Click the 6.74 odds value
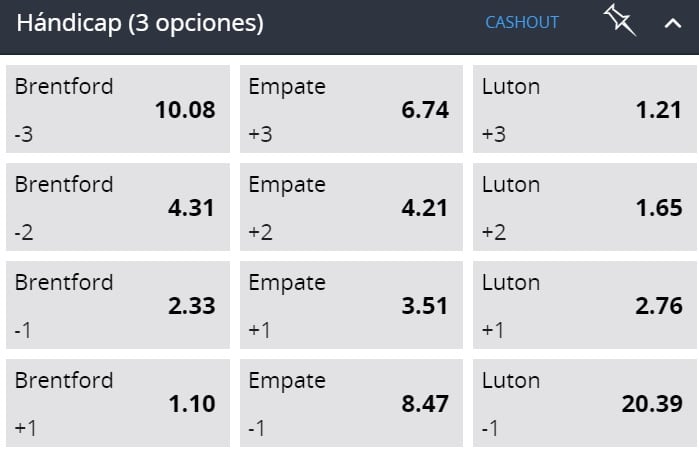 [x=425, y=110]
